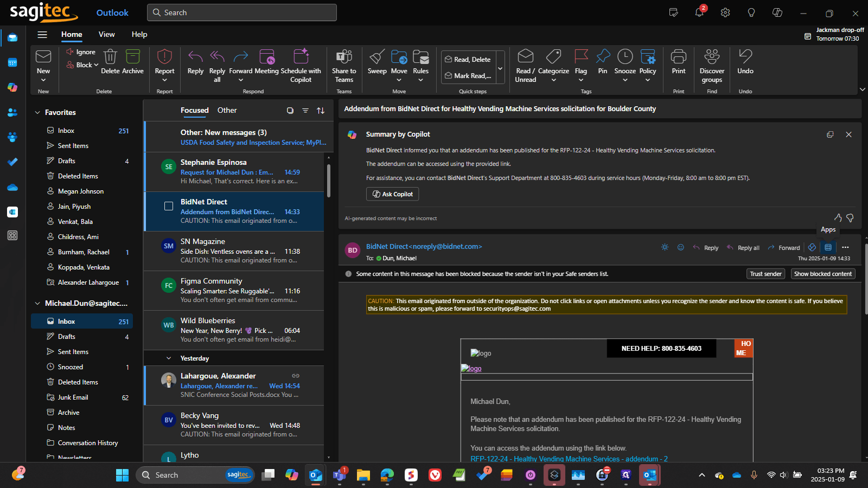
Task: Open the Help ribbon tab
Action: 139,35
